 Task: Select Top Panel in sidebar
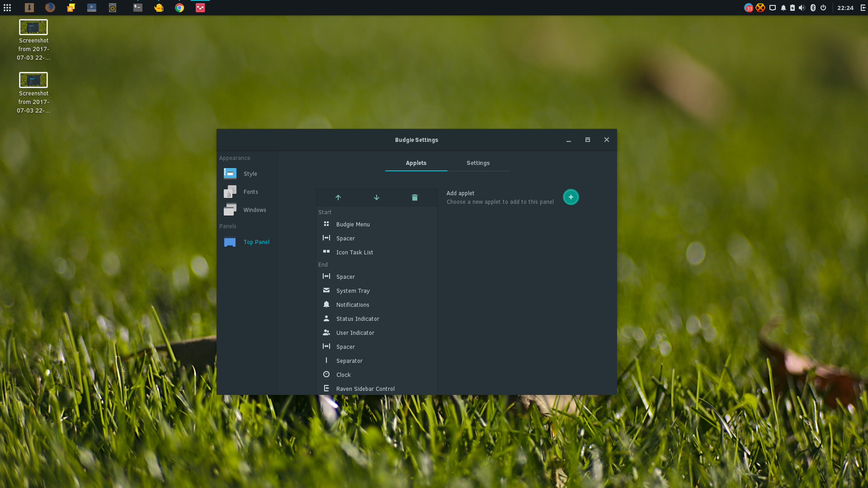248,242
